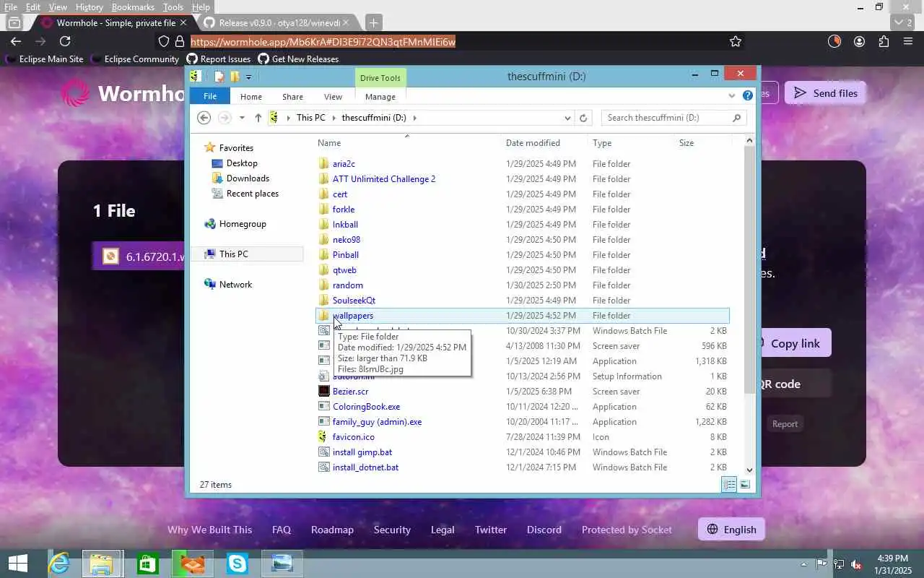Click the Explorer vertical scrollbar thumb

click(x=749, y=270)
